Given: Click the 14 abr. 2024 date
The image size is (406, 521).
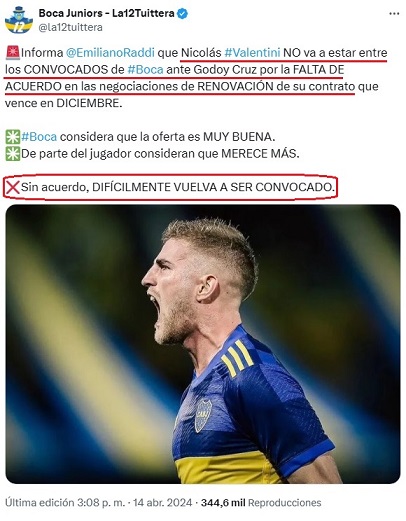Looking at the screenshot, I should point(163,502).
